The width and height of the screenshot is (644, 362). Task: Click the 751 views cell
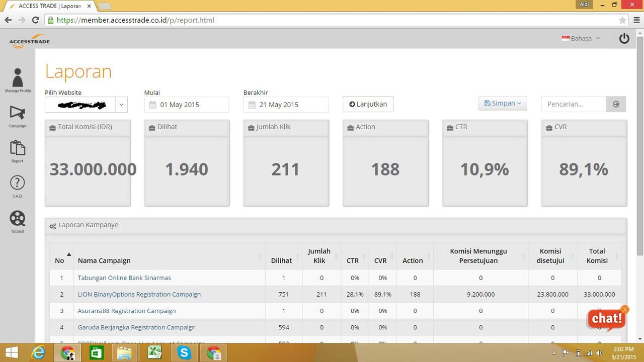coord(283,294)
